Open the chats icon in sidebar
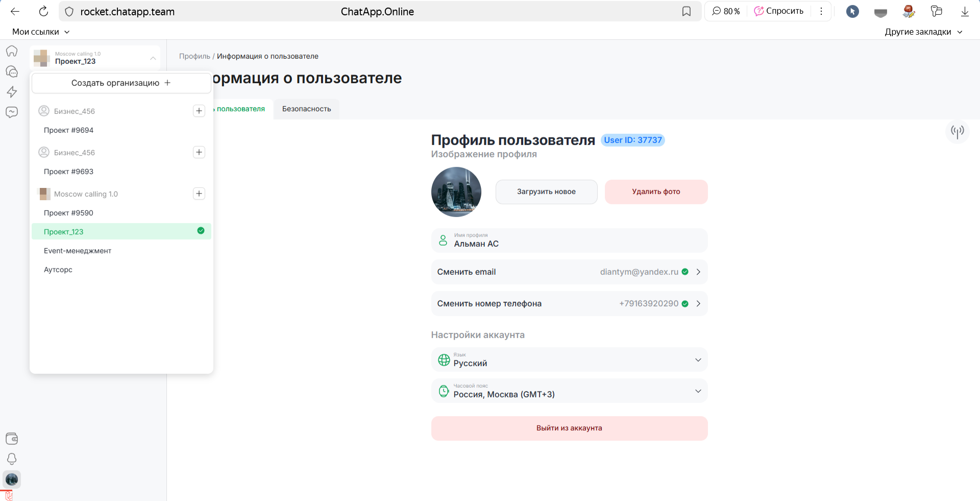The image size is (980, 501). [x=12, y=71]
